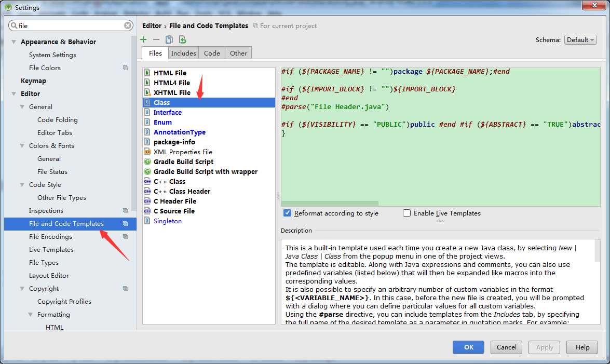This screenshot has width=610, height=364.
Task: Click the Singleton template icon
Action: tap(147, 221)
